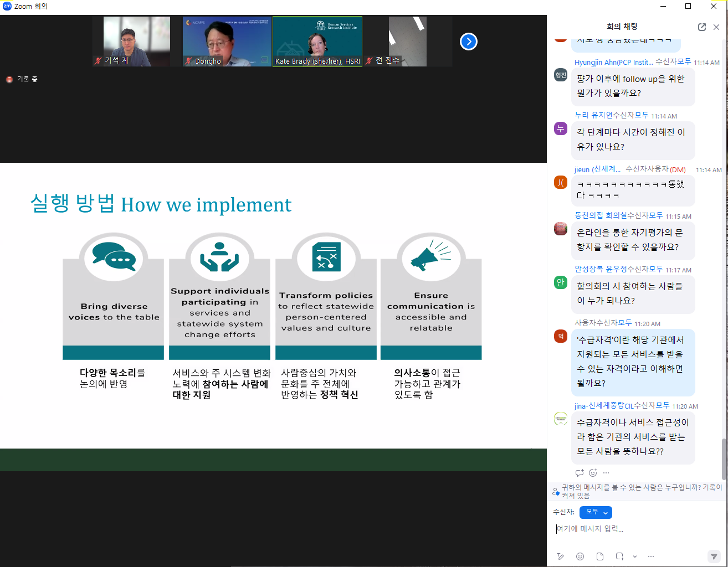Viewport: 728px width, 567px height.
Task: Click the file attachment icon in chat
Action: pos(599,556)
